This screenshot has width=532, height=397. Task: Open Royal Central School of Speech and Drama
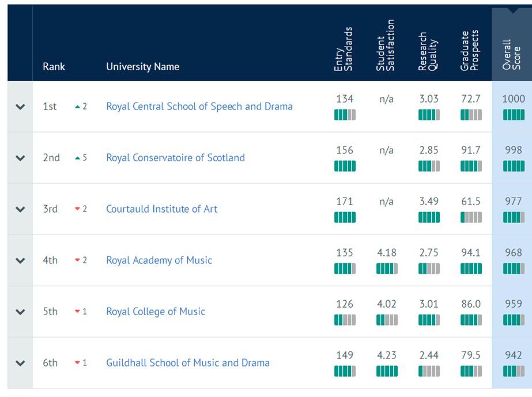point(199,107)
